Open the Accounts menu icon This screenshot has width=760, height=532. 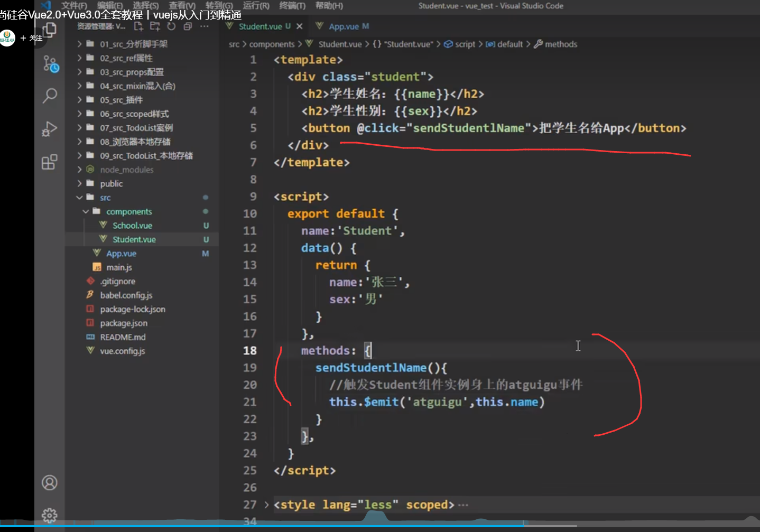click(x=50, y=482)
